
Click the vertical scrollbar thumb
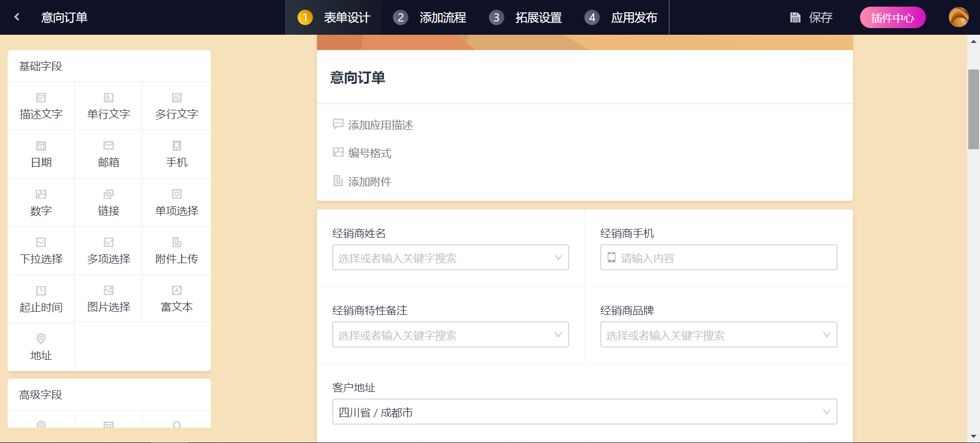coord(973,109)
